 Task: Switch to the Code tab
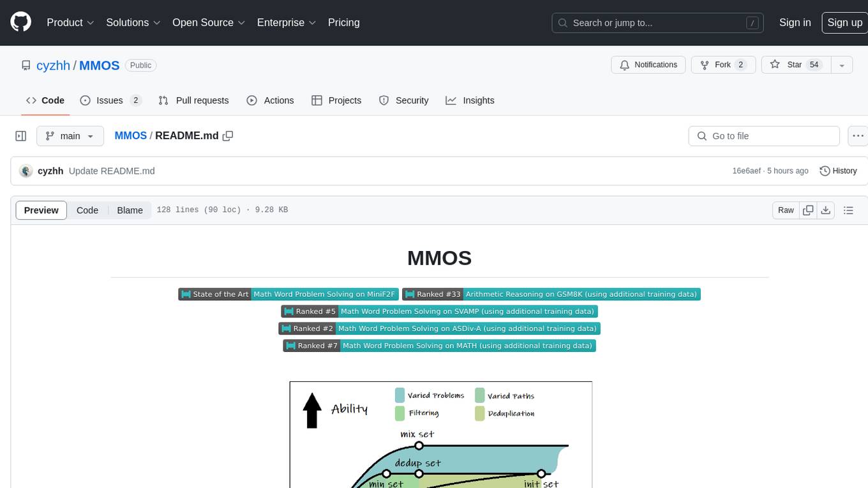(x=45, y=100)
